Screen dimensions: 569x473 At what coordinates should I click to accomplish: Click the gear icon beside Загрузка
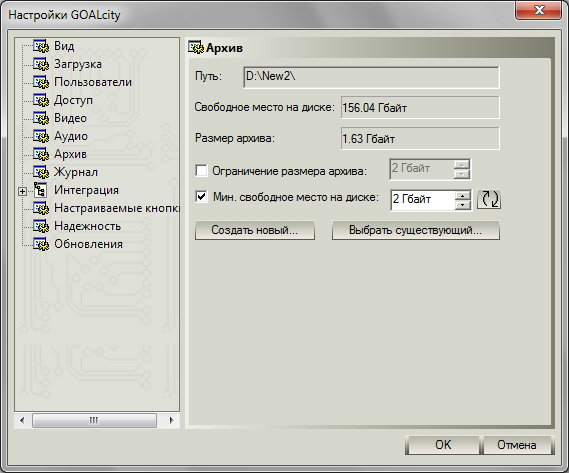41,64
